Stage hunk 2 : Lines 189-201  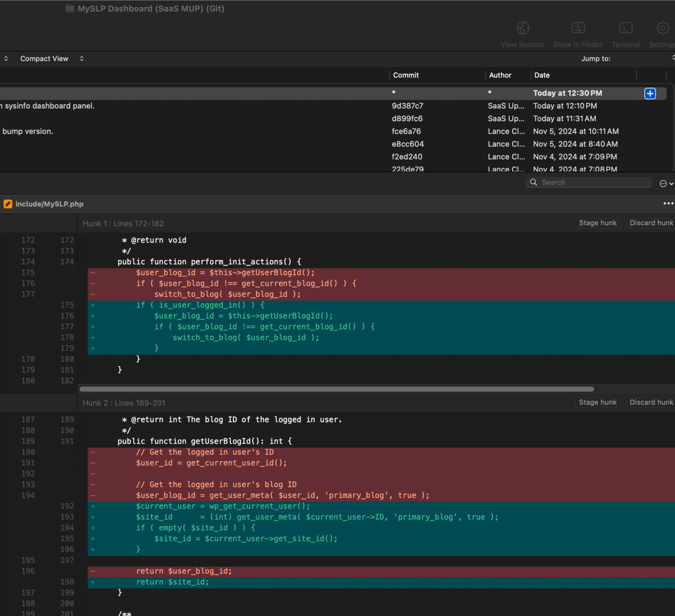[598, 402]
